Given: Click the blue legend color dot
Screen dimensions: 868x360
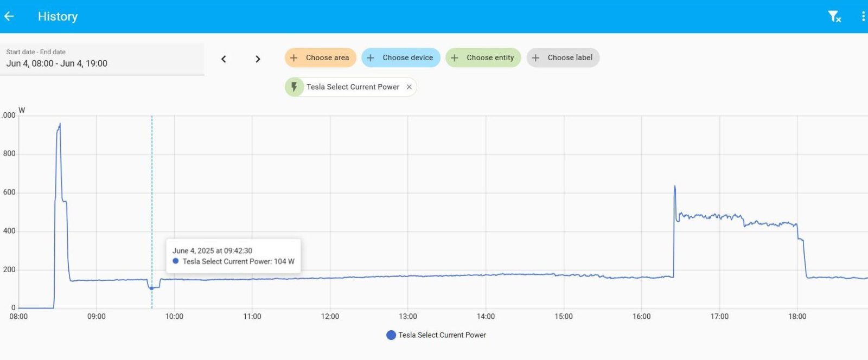Looking at the screenshot, I should point(391,335).
